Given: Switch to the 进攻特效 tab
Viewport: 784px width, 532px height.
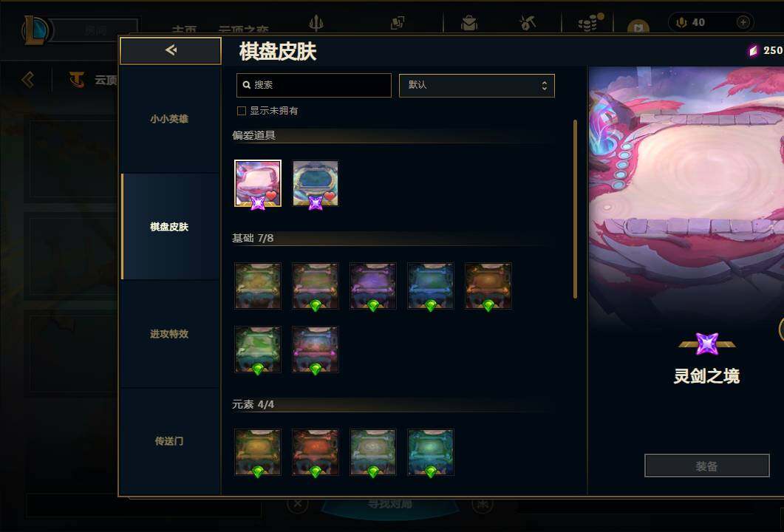Looking at the screenshot, I should (x=169, y=334).
